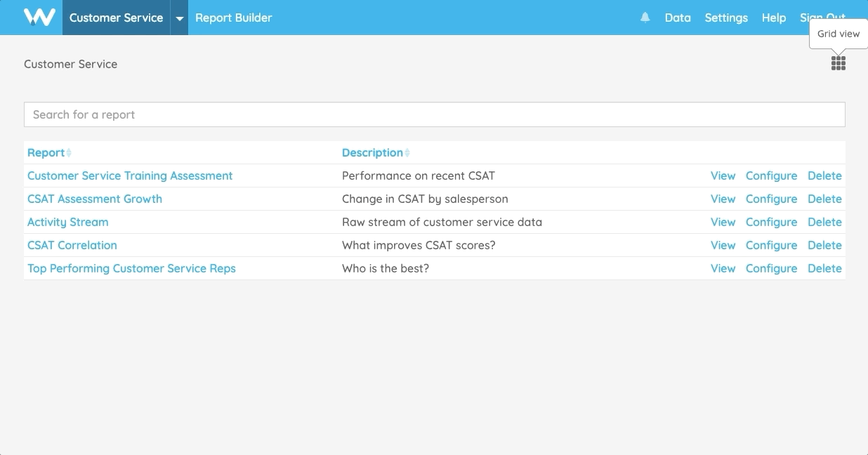This screenshot has height=455, width=868.
Task: Open the Data section in the top bar
Action: pyautogui.click(x=678, y=18)
